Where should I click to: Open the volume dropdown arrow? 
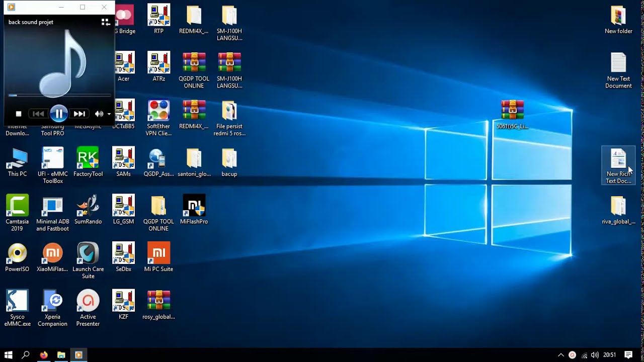coord(109,114)
